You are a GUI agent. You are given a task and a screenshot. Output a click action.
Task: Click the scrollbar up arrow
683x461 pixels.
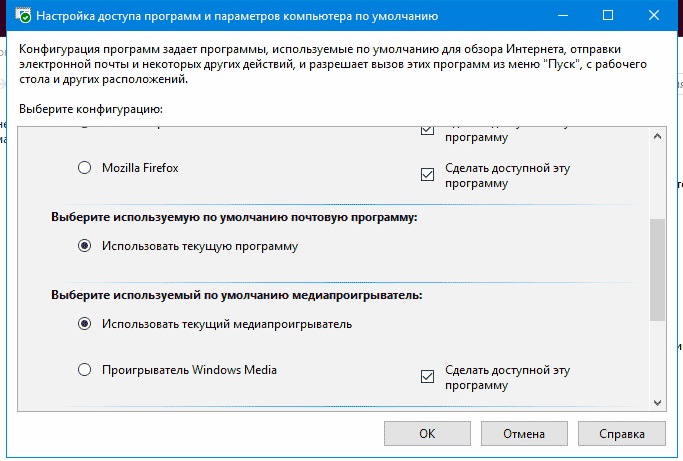tap(657, 136)
